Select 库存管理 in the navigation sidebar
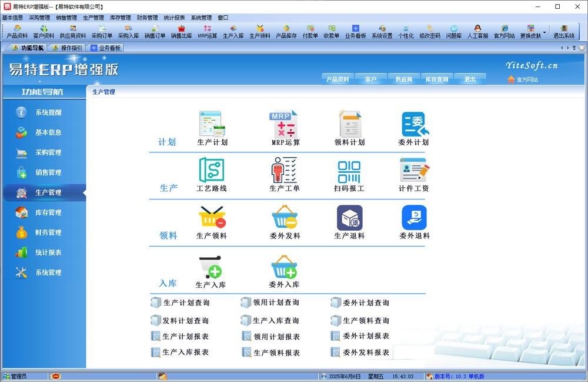Image resolution: width=588 pixels, height=382 pixels. tap(48, 212)
